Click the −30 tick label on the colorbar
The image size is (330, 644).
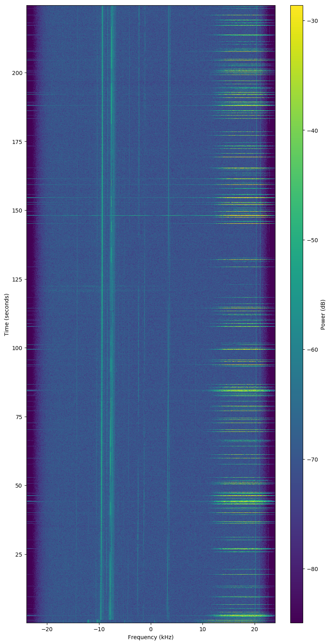pos(312,21)
